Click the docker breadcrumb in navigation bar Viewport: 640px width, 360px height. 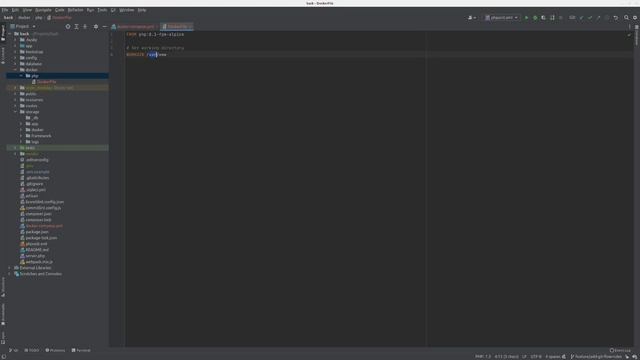click(x=24, y=18)
